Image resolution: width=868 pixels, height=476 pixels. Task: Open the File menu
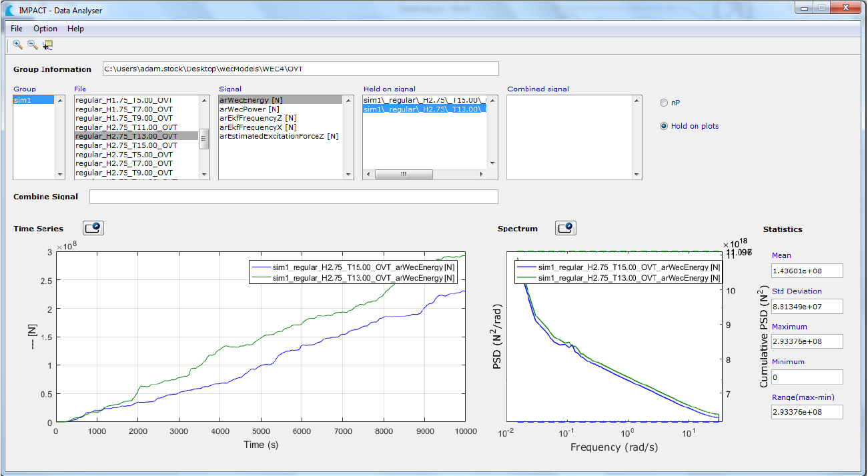tap(17, 29)
